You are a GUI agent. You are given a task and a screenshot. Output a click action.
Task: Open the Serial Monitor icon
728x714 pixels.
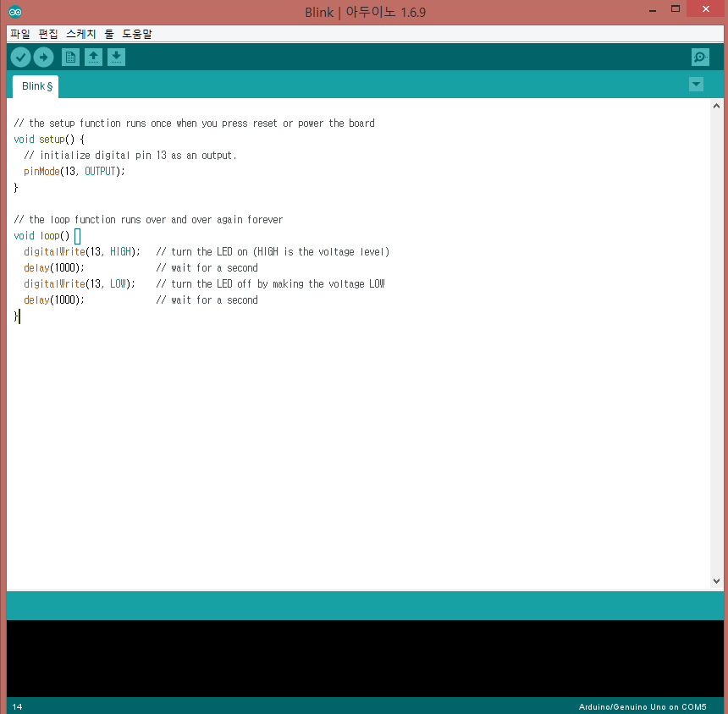click(x=700, y=57)
